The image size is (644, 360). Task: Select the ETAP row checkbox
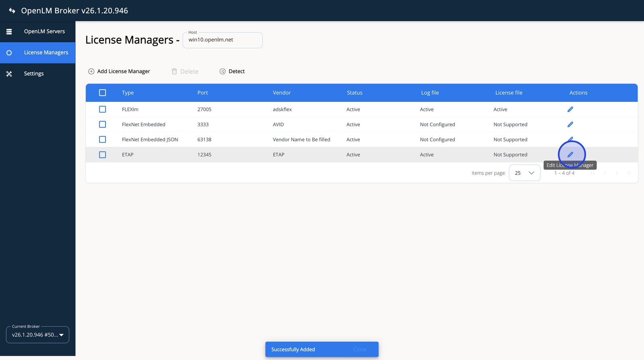(x=103, y=155)
